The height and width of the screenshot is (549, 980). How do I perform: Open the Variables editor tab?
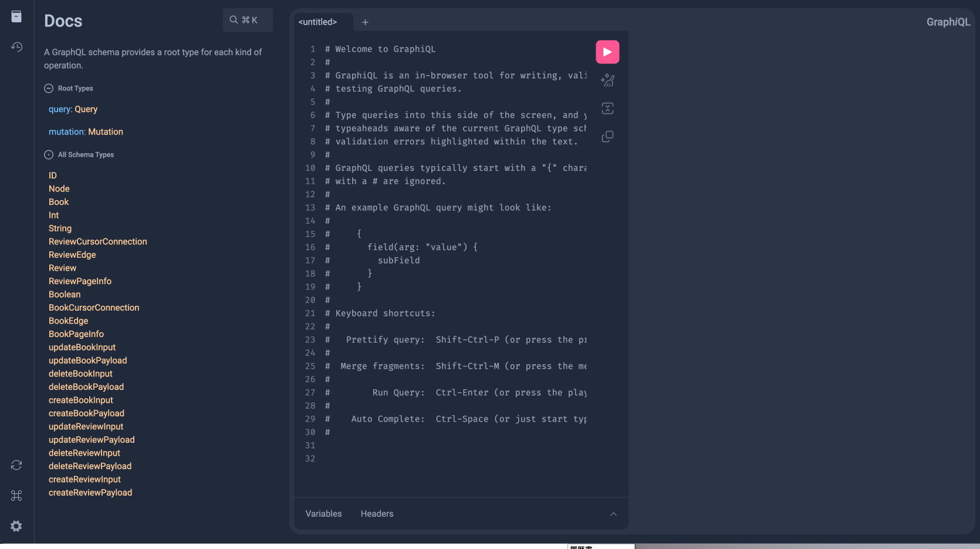(x=323, y=514)
